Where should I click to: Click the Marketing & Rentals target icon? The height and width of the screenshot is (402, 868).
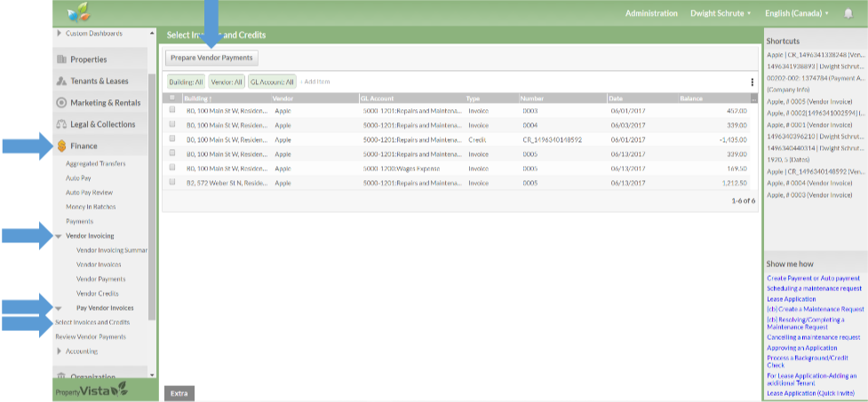pos(62,103)
